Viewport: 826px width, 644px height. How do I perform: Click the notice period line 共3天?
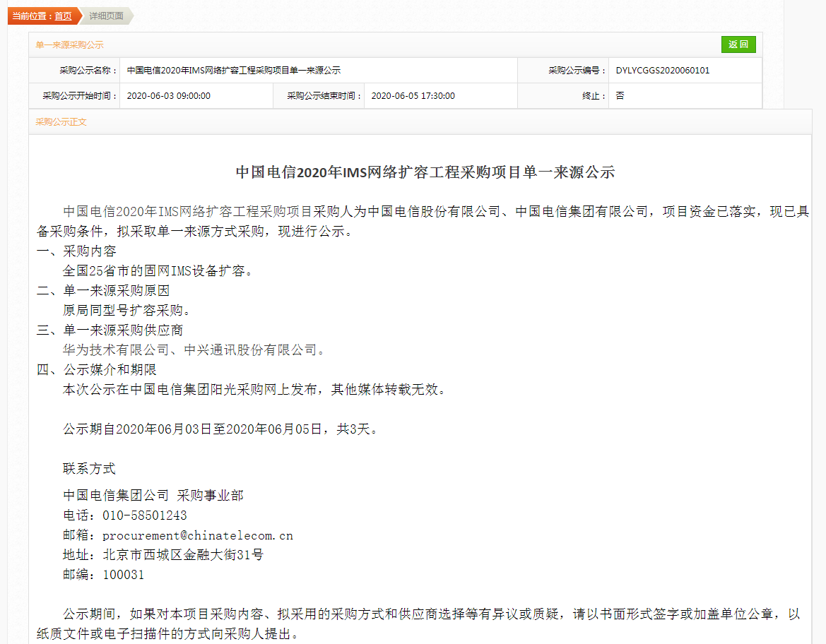(220, 429)
